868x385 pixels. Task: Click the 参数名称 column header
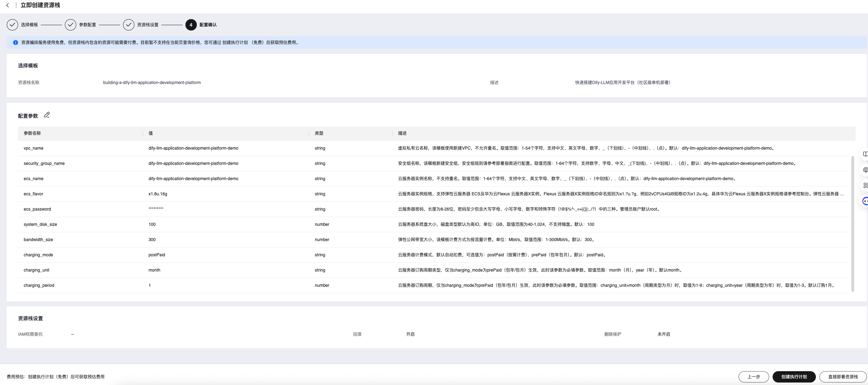32,133
